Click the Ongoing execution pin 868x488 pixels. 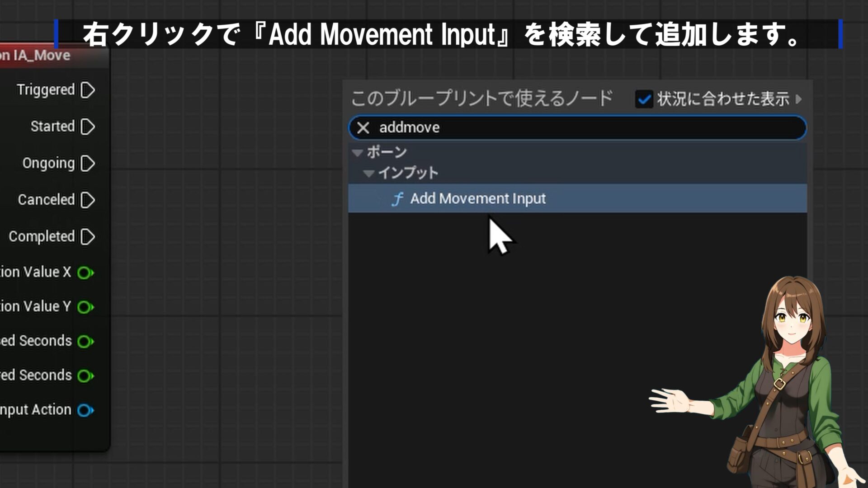[88, 163]
